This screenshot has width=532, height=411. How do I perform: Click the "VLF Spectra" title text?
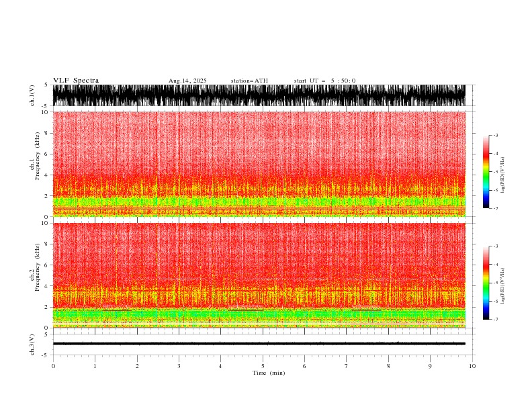76,81
